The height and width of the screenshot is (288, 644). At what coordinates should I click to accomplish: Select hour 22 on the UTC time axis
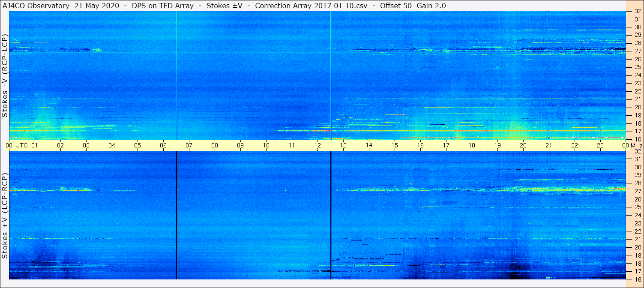575,145
